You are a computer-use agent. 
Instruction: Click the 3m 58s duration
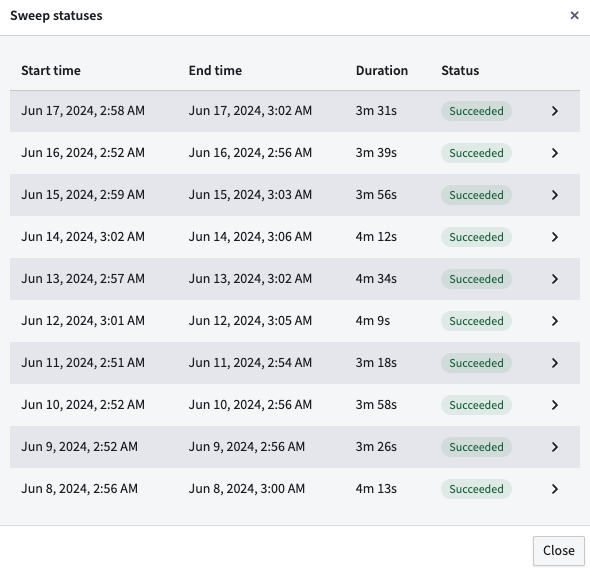click(x=376, y=405)
